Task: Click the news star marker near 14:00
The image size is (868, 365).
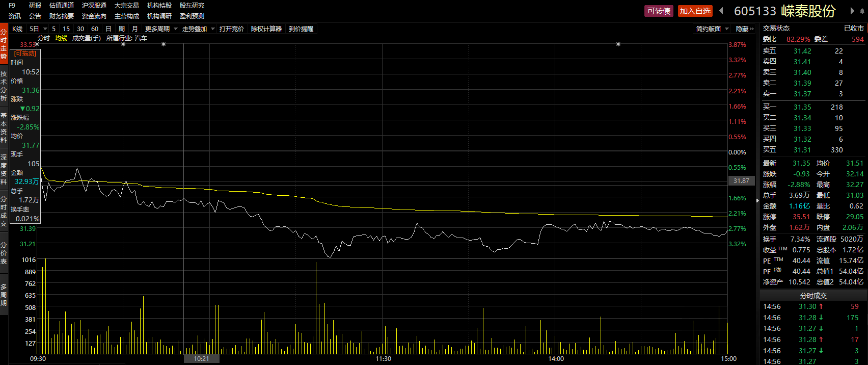Action: [x=618, y=44]
